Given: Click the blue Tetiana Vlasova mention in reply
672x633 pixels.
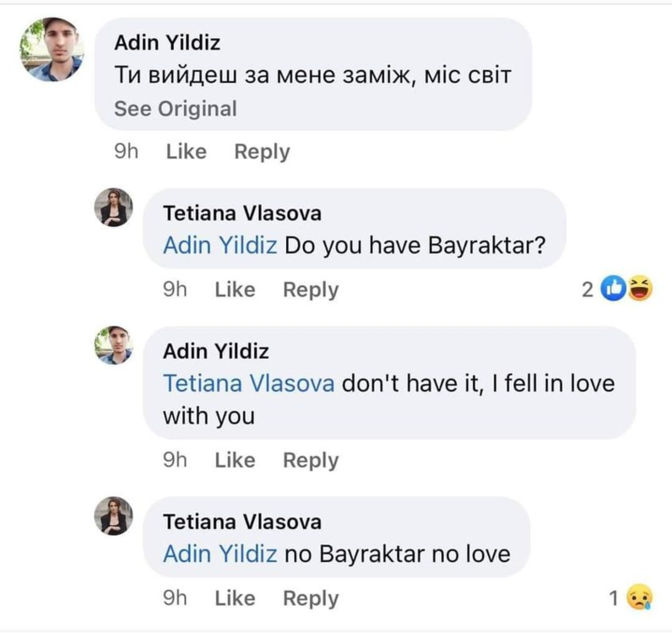Looking at the screenshot, I should (x=249, y=384).
